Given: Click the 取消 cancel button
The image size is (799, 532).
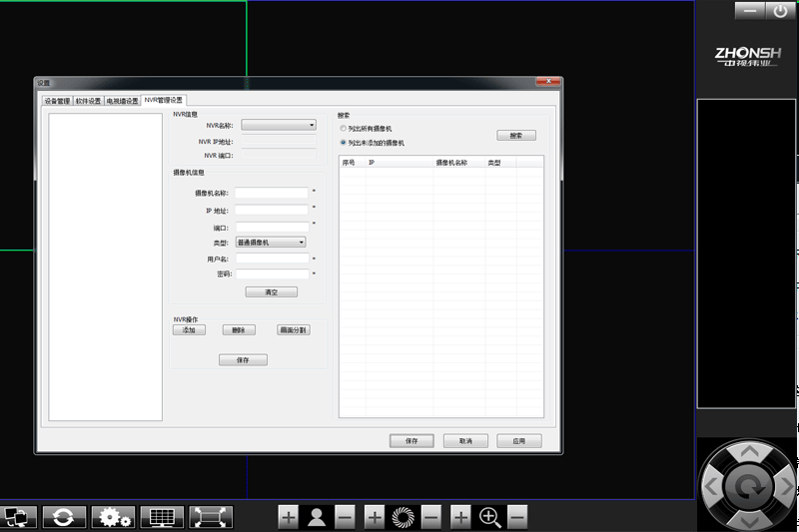Looking at the screenshot, I should pos(465,441).
